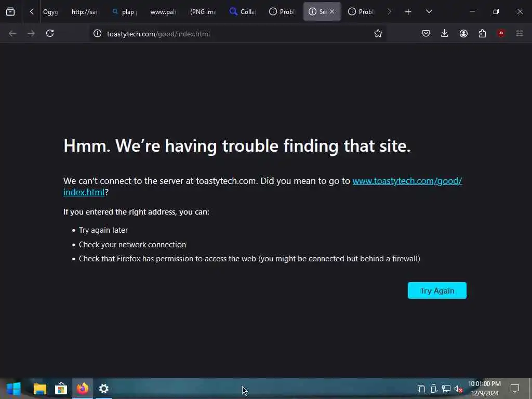Click the 'Try again later' bullet text
532x399 pixels.
point(103,230)
